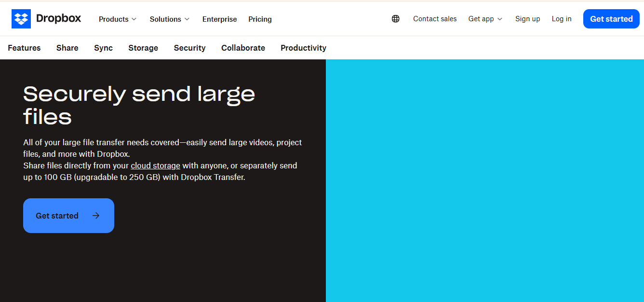Select the Share tab
644x302 pixels.
tap(67, 48)
